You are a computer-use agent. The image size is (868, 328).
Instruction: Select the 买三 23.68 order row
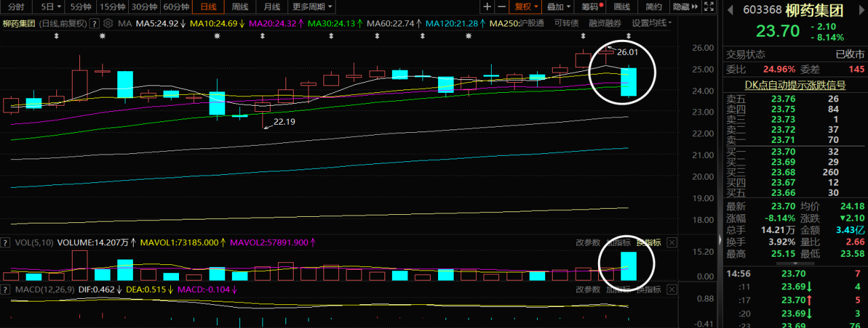tap(795, 172)
